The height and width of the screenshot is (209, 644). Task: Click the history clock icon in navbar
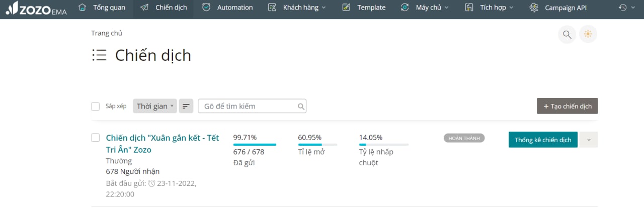click(x=623, y=8)
